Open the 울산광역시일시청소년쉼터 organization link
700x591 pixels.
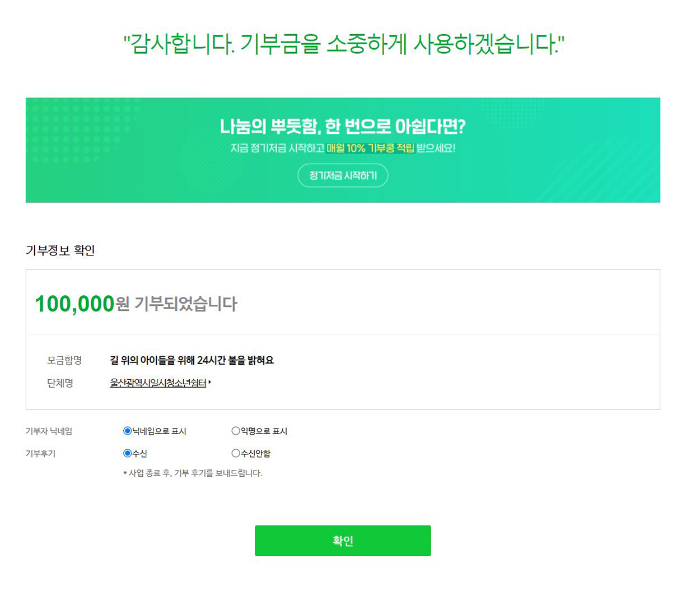pyautogui.click(x=158, y=383)
